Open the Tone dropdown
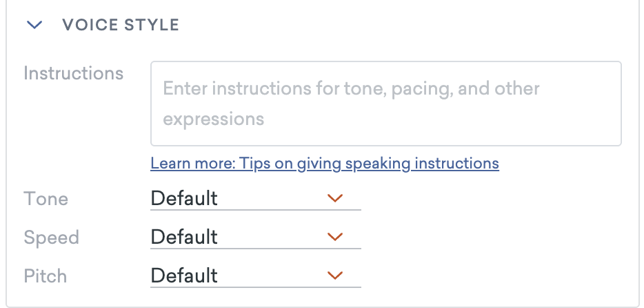644x308 pixels. click(255, 199)
